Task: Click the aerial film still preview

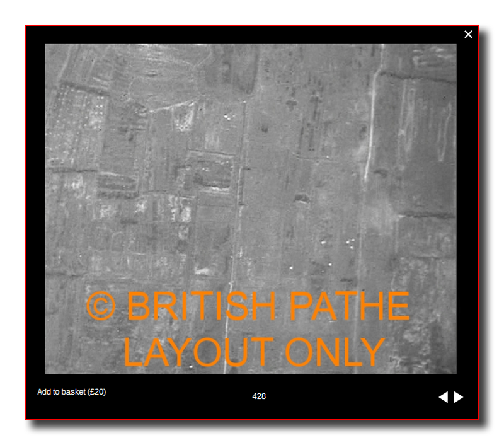Action: click(251, 209)
